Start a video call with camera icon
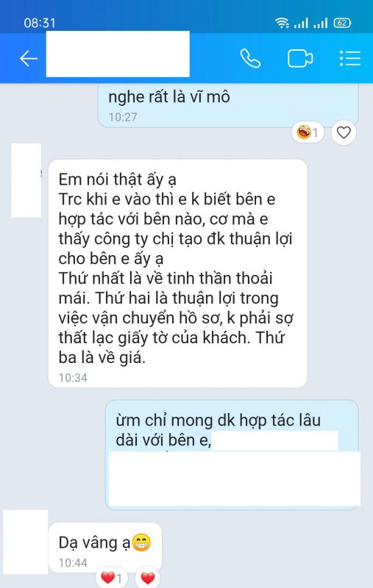This screenshot has width=373, height=588. (300, 59)
